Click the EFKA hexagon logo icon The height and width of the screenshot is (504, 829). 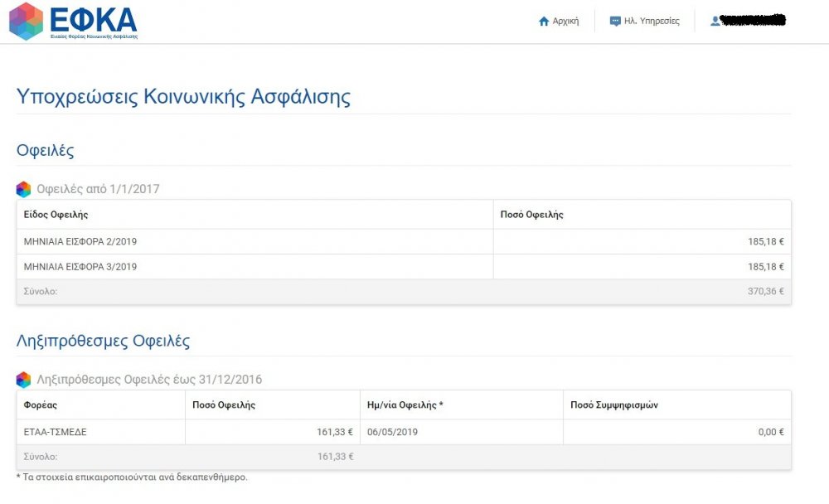26,22
